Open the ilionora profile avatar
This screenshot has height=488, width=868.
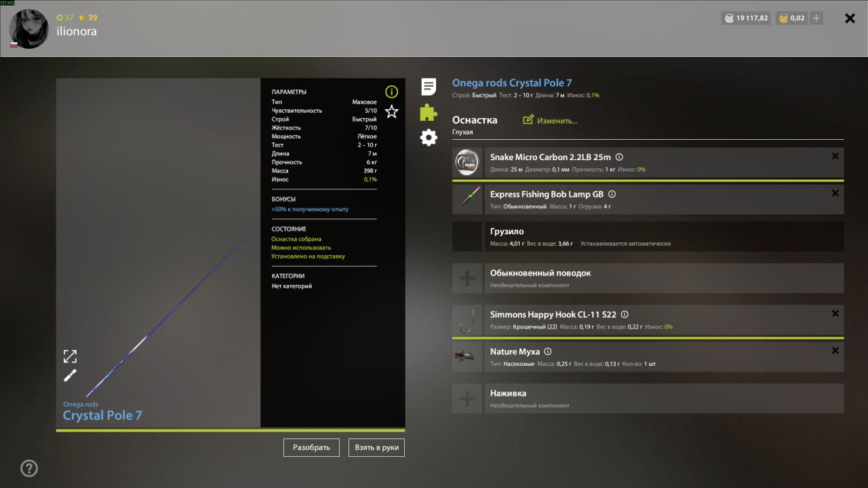pos(28,29)
